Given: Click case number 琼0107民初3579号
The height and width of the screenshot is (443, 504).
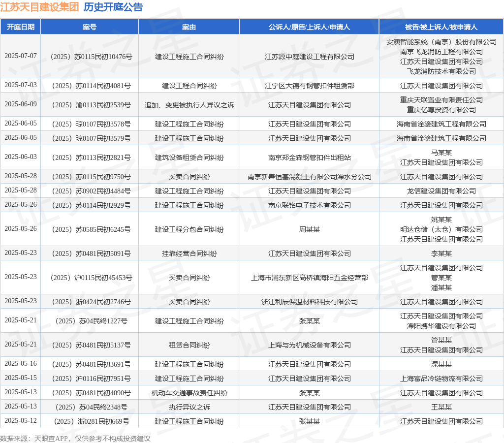Looking at the screenshot, I should pyautogui.click(x=91, y=138).
